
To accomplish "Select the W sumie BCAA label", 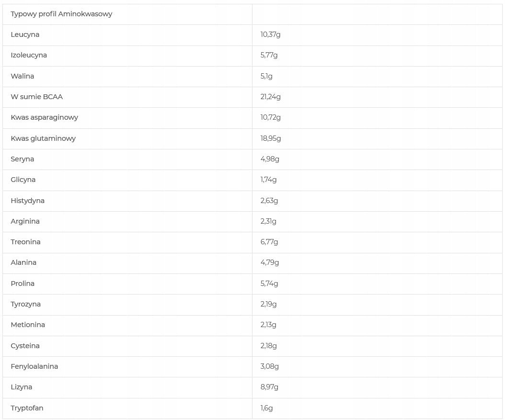I will (x=37, y=97).
